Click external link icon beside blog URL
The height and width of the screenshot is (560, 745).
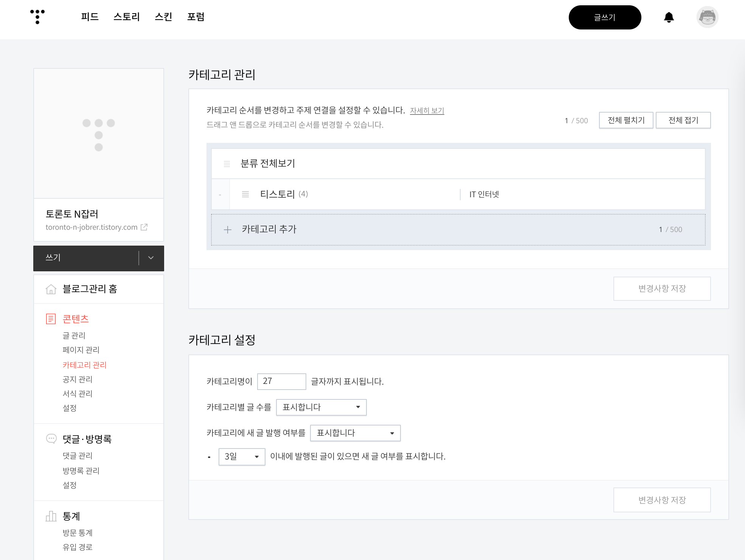144,227
